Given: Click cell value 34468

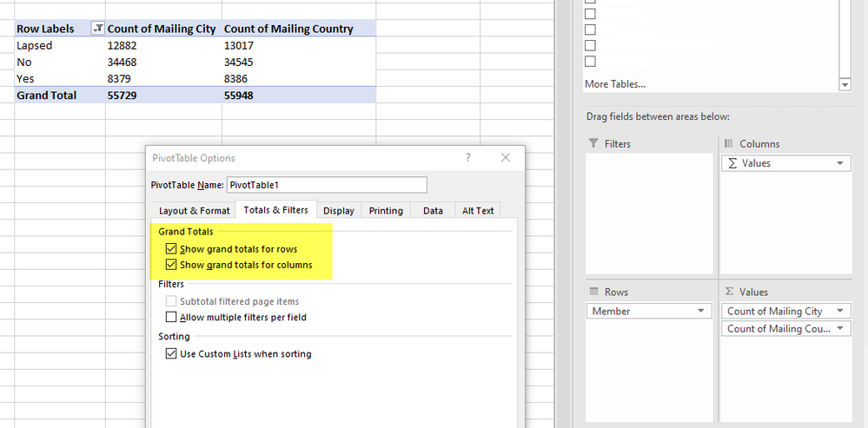Looking at the screenshot, I should pyautogui.click(x=164, y=62).
